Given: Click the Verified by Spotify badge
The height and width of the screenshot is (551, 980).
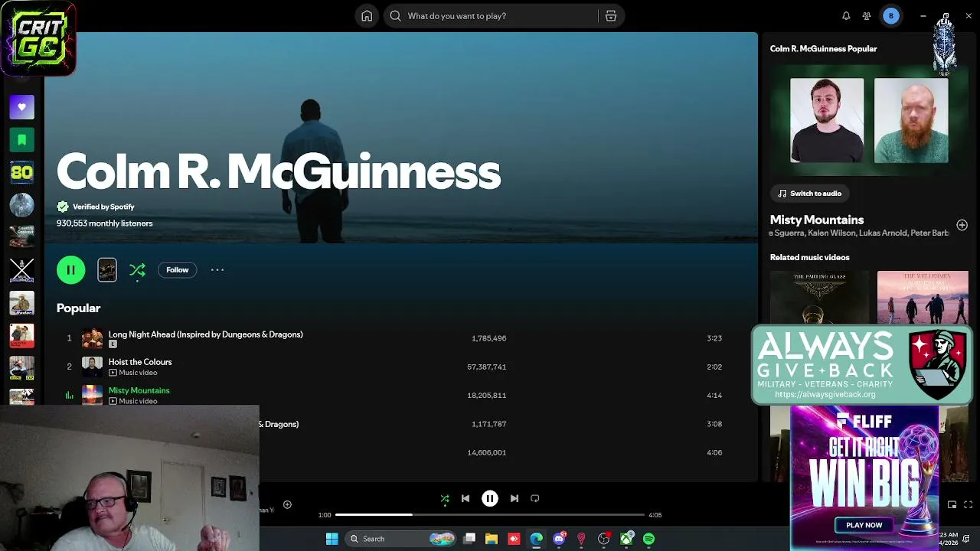Looking at the screenshot, I should point(96,207).
